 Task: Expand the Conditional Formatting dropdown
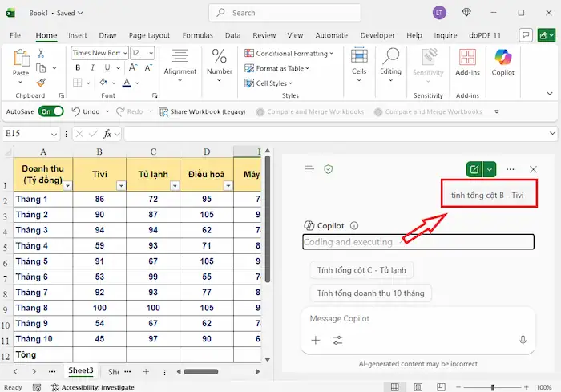click(x=332, y=53)
